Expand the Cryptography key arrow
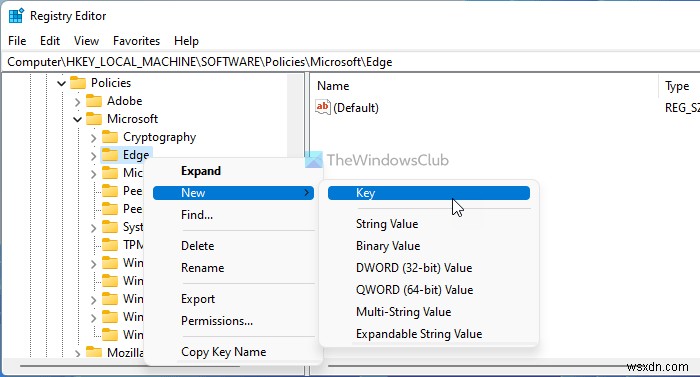Screen dimensions: 700x377 click(x=93, y=138)
